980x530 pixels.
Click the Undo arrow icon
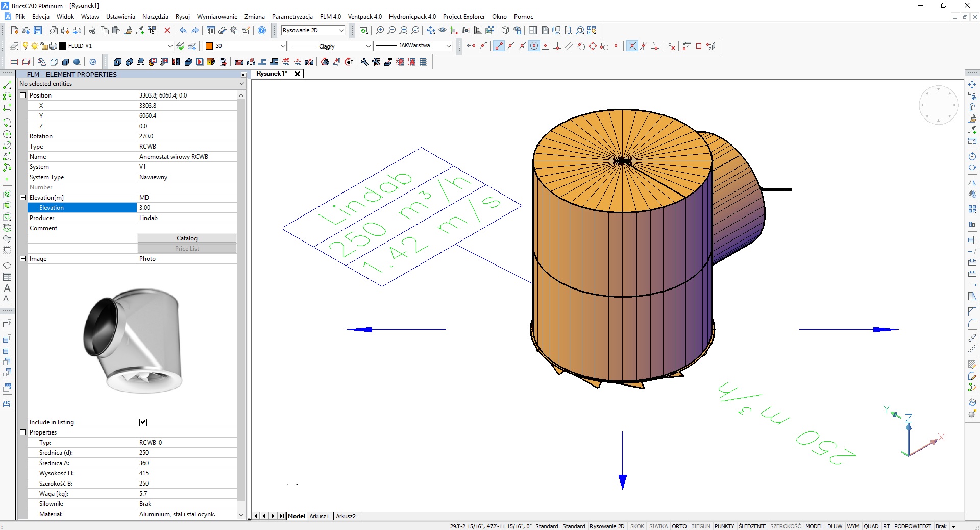pyautogui.click(x=183, y=30)
